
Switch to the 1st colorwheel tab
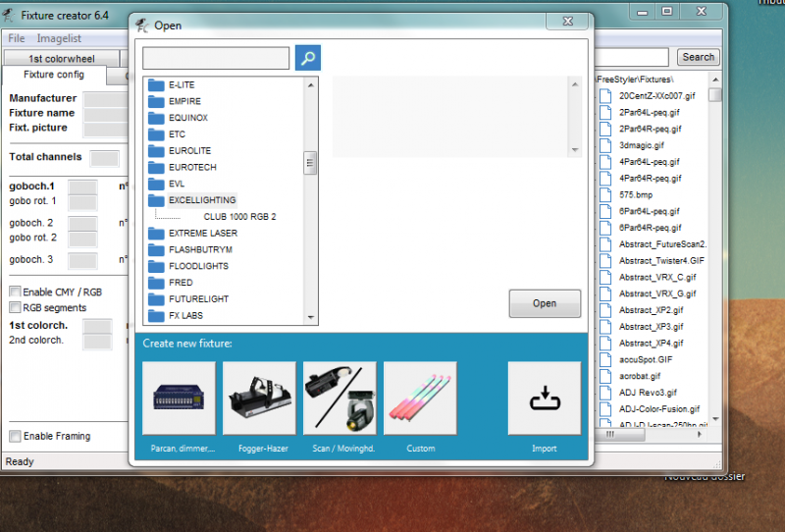click(62, 59)
